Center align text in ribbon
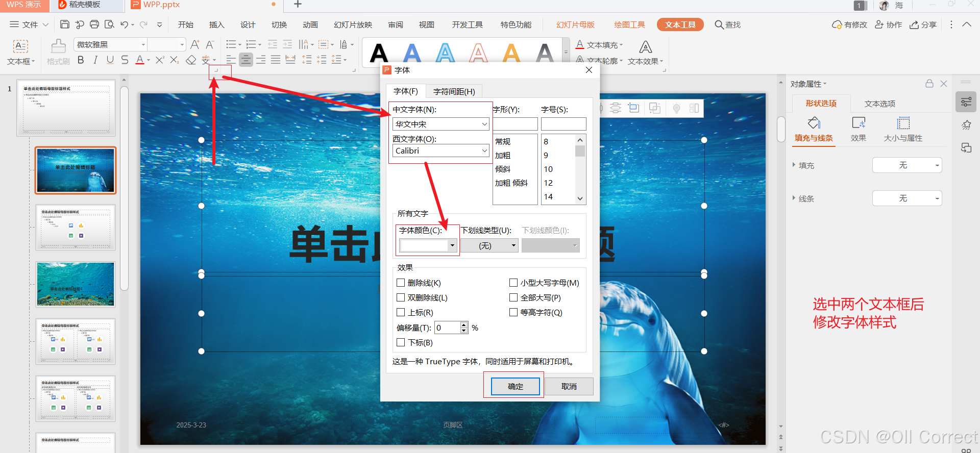This screenshot has width=980, height=453. (x=246, y=60)
